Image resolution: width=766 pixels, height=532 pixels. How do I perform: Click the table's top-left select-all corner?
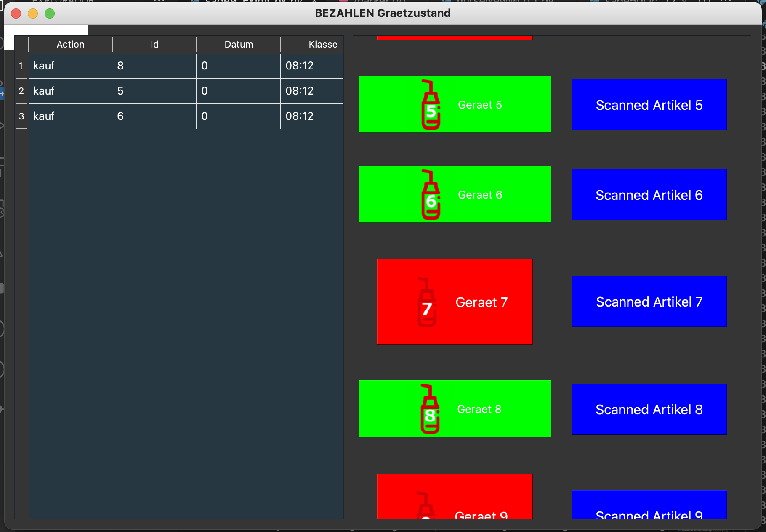pyautogui.click(x=21, y=44)
